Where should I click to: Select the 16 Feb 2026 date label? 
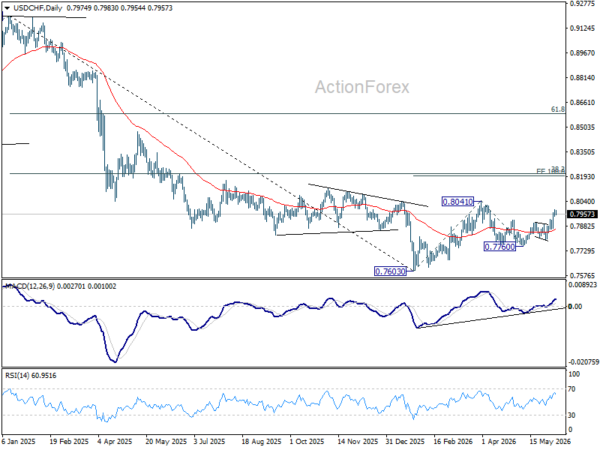[453, 442]
